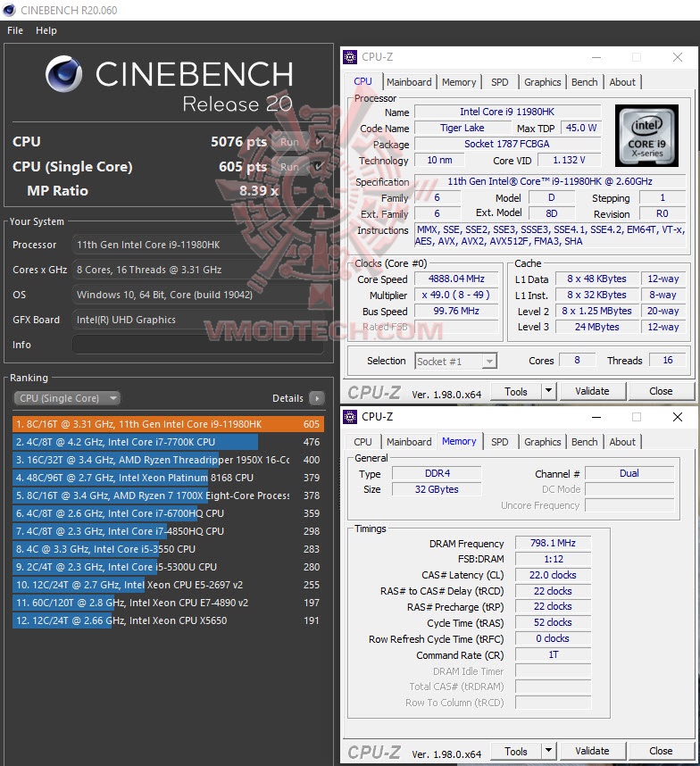Screen dimensions: 700x766
Task: Toggle the CPU test checkbox
Action: [319, 141]
